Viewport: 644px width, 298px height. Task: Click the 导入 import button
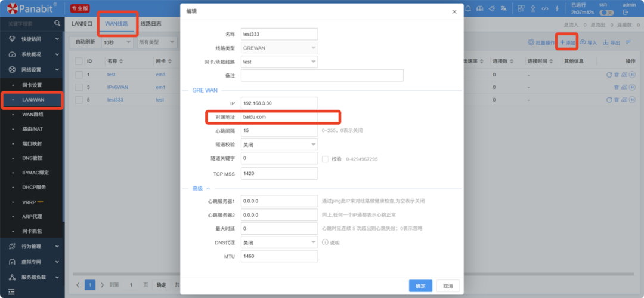pos(588,42)
